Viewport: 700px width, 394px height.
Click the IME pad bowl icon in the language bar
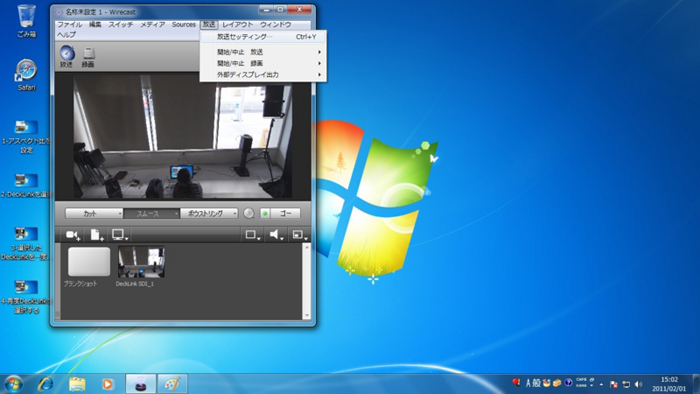pos(547,383)
